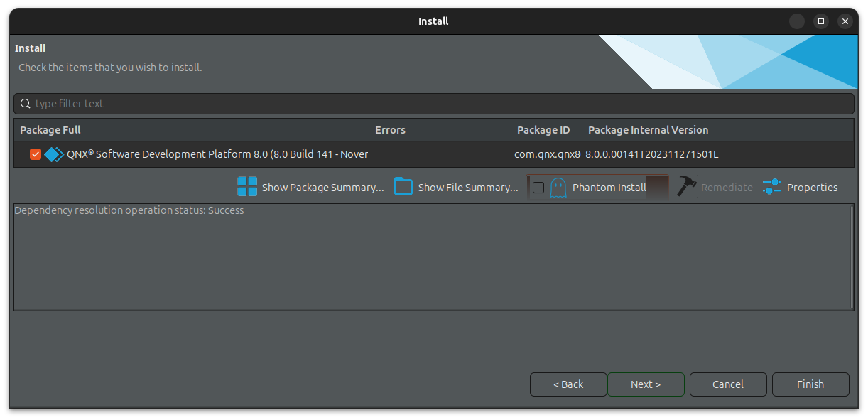Image resolution: width=868 pixels, height=420 pixels.
Task: Sort by Package Full column header
Action: coord(192,130)
